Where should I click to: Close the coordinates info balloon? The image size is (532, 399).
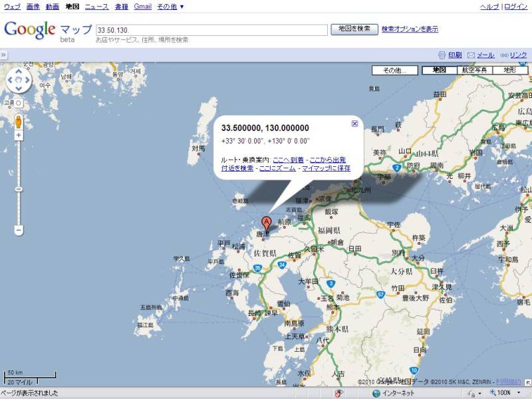(x=354, y=123)
